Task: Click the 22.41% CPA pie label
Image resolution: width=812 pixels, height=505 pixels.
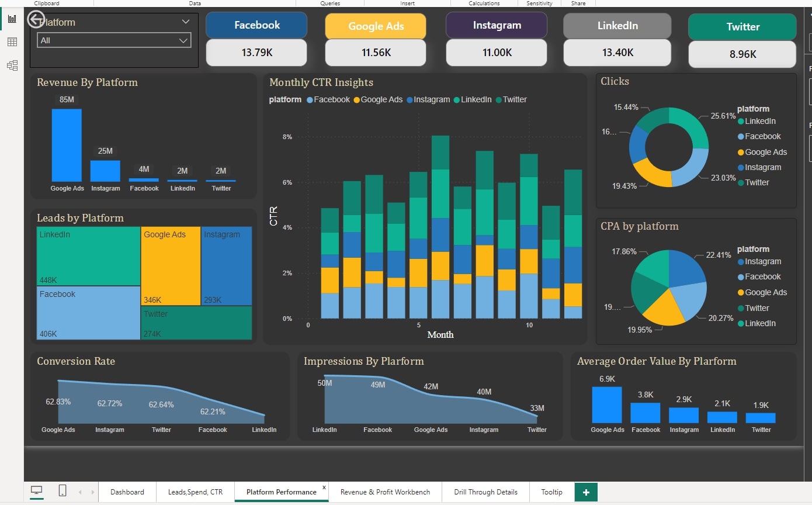Action: point(719,255)
